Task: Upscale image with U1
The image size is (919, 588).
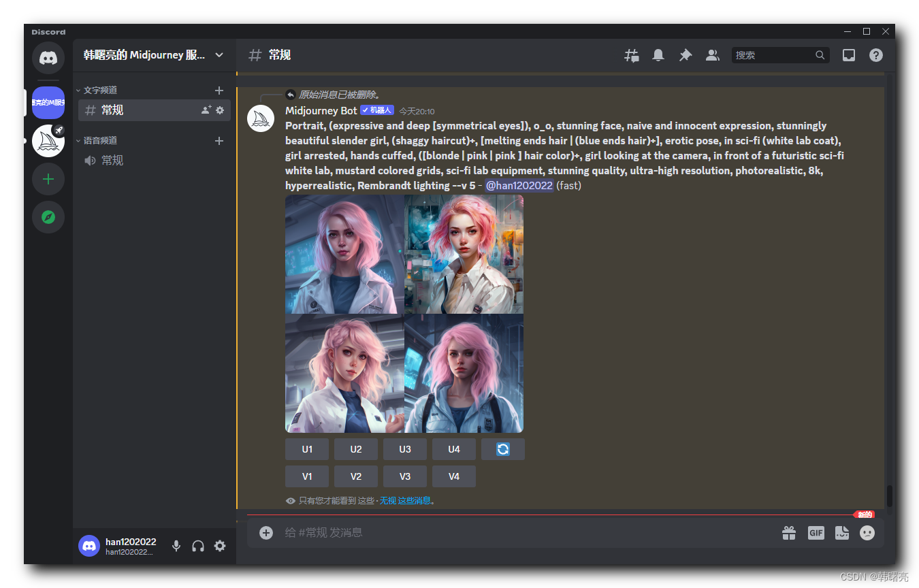Action: click(x=307, y=449)
